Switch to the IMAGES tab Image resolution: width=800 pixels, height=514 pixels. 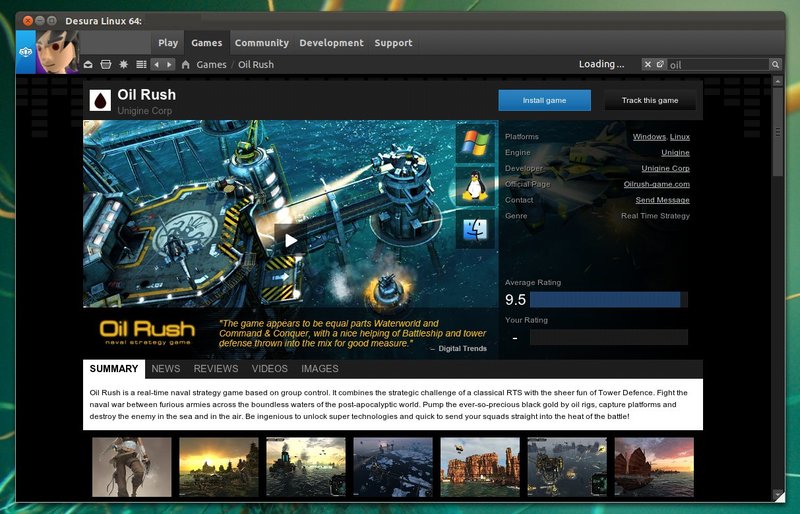coord(320,369)
